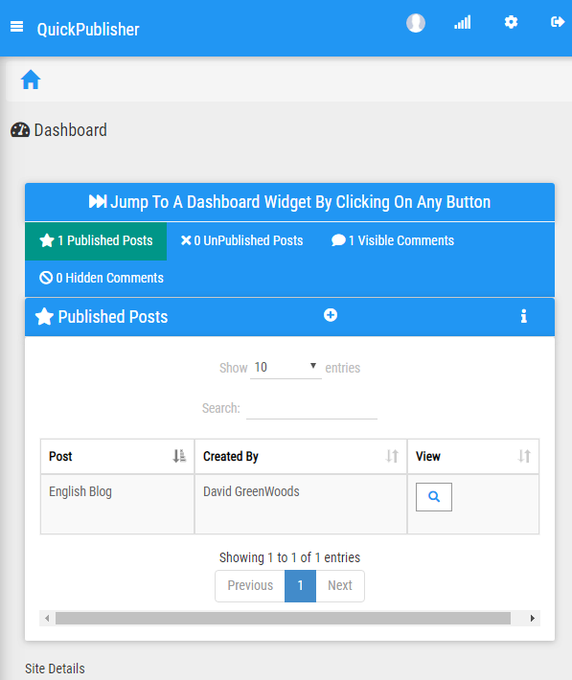This screenshot has height=680, width=572.
Task: Click the Site Details heading text
Action: click(x=55, y=669)
